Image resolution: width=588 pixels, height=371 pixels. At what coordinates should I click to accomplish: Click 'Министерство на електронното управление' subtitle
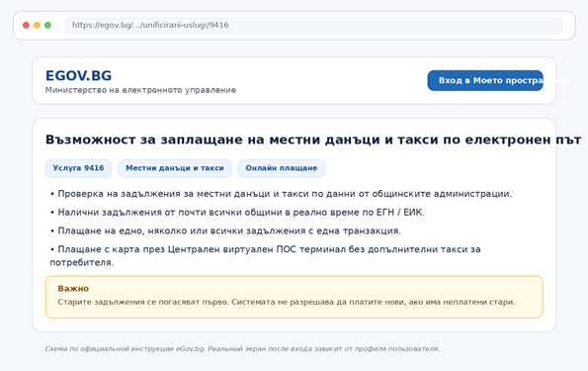coord(140,90)
